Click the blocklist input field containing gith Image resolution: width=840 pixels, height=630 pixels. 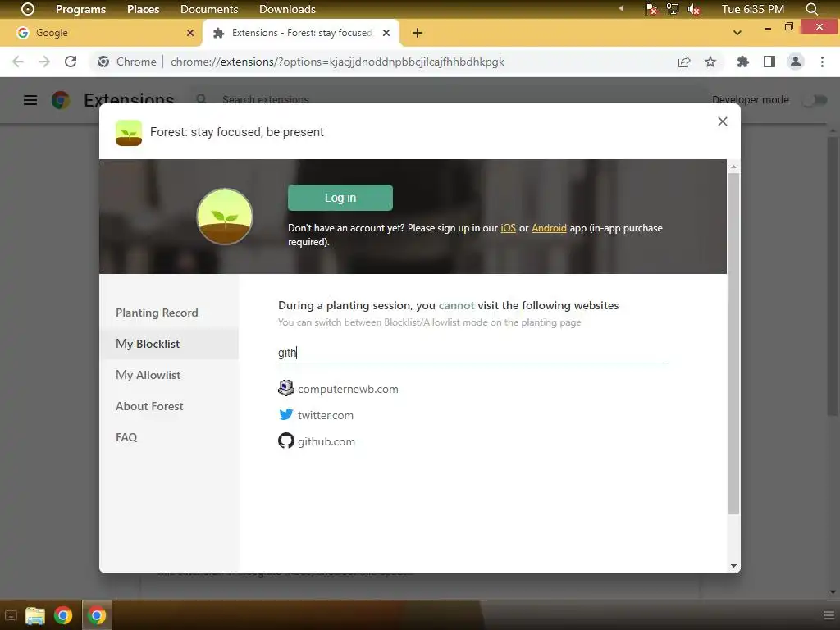pyautogui.click(x=472, y=353)
